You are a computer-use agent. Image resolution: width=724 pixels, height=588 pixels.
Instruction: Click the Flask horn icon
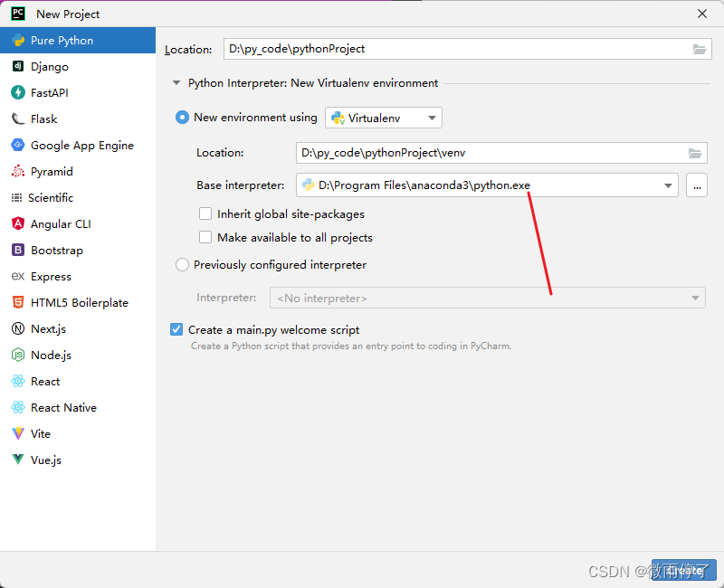click(x=18, y=119)
